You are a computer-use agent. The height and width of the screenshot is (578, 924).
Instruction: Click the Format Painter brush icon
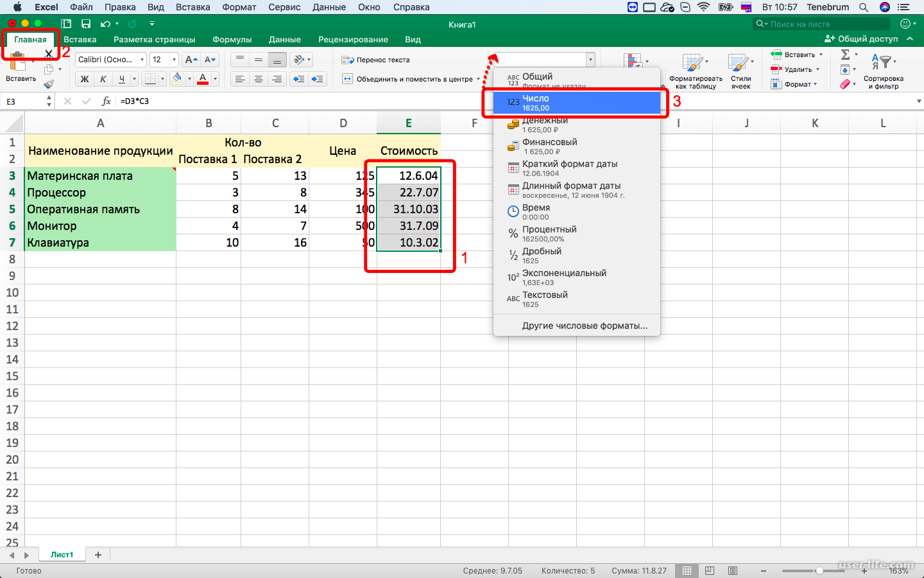pos(49,83)
